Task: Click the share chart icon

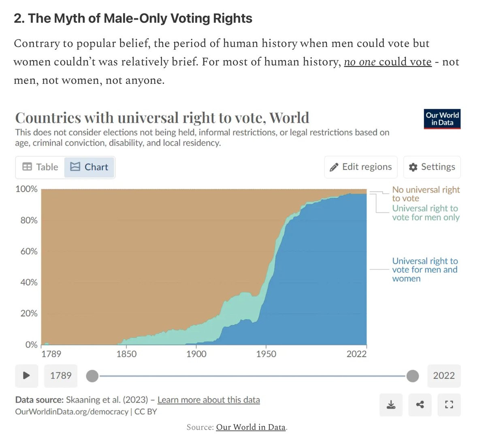Action: point(420,405)
